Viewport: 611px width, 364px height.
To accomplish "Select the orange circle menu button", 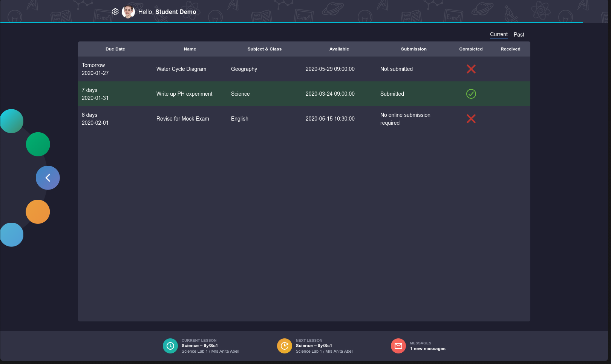I will pos(38,212).
